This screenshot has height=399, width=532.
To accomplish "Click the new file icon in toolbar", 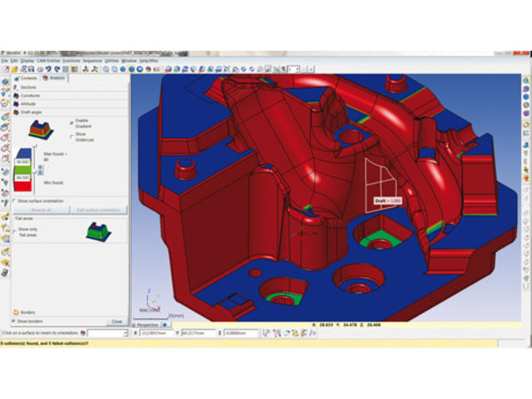I will click(x=4, y=69).
